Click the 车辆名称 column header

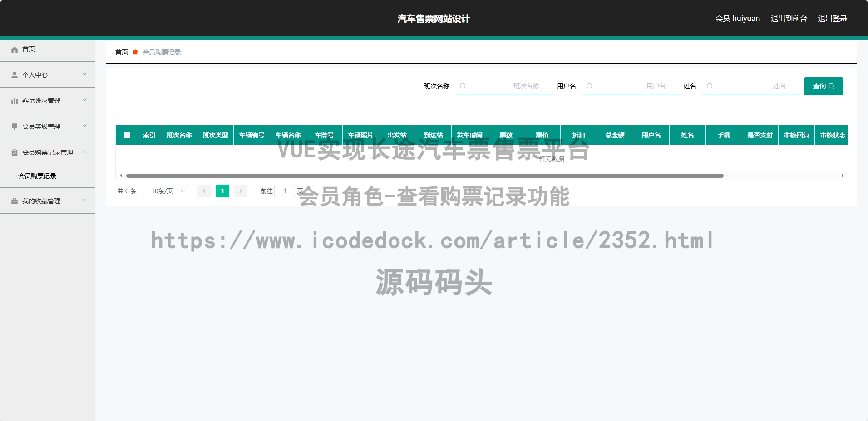pos(288,135)
